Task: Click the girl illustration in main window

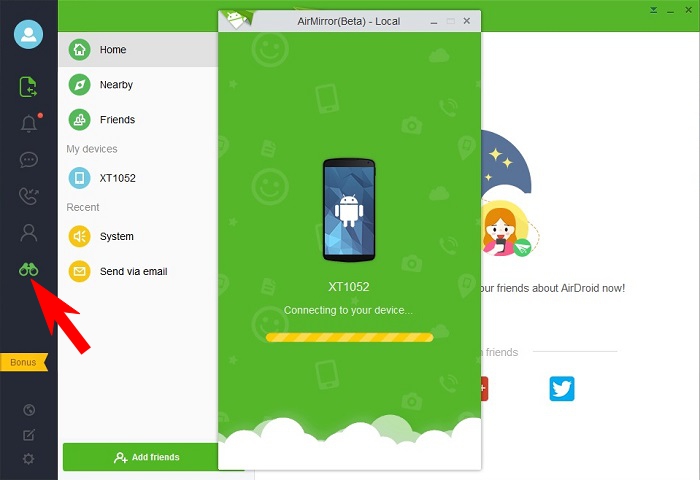Action: 507,228
